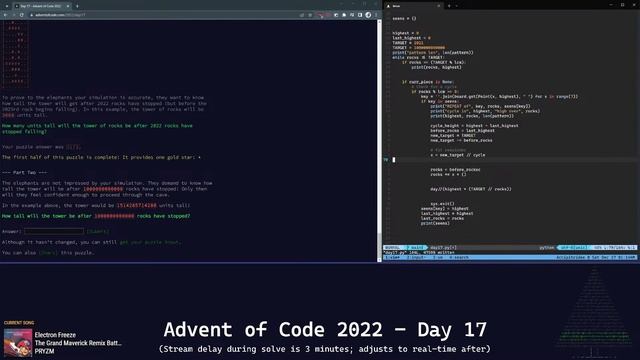
Task: Click the 'python' filetype in vim statusline
Action: tap(547, 247)
